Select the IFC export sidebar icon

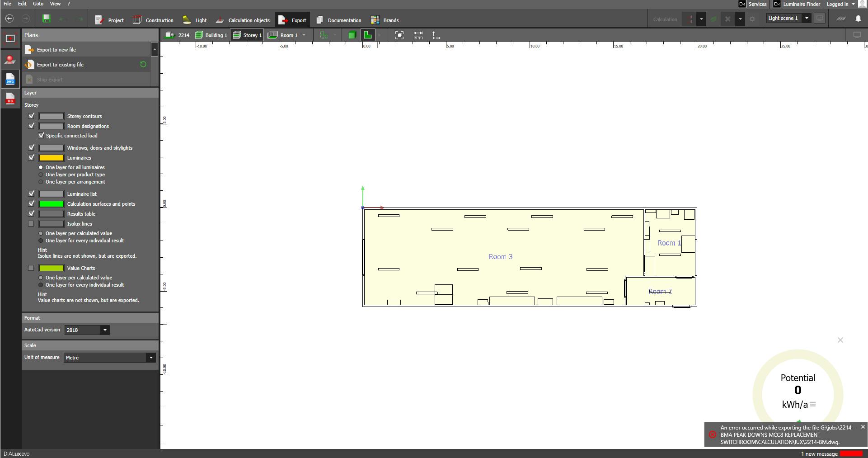tap(10, 98)
